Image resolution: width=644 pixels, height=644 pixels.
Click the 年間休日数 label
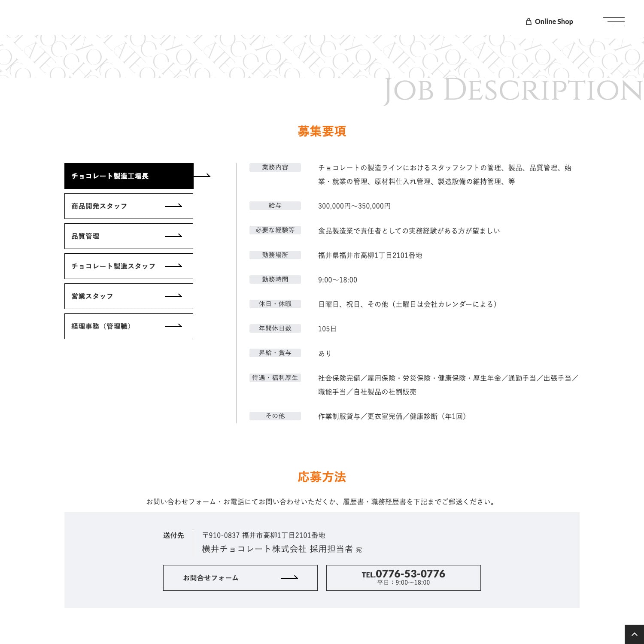click(x=275, y=328)
